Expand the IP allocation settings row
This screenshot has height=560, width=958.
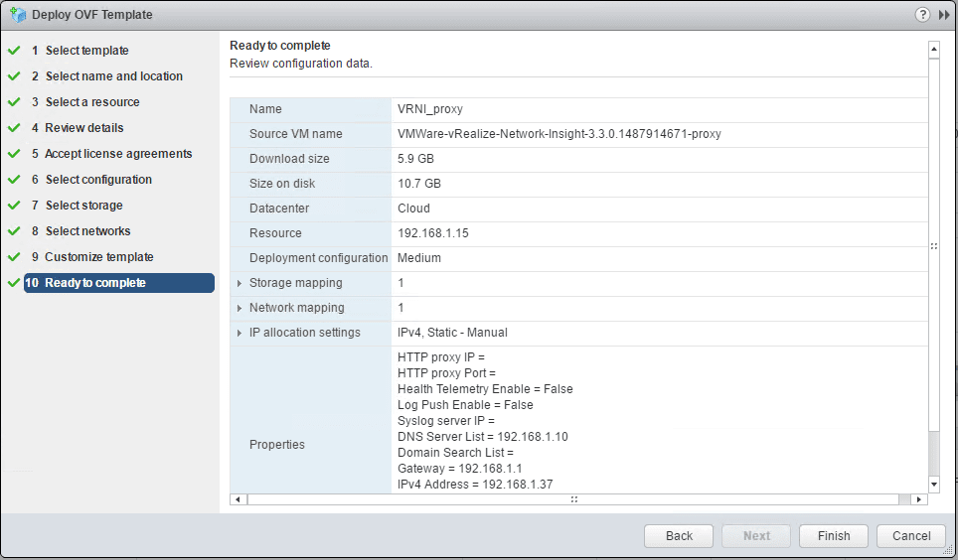pos(239,333)
